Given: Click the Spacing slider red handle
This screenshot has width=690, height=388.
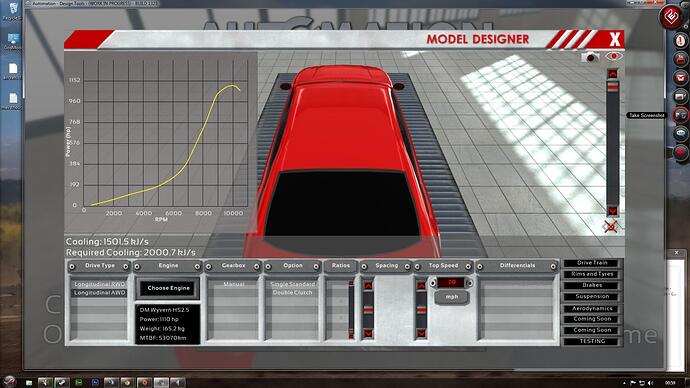Looking at the screenshot, I should (368, 311).
